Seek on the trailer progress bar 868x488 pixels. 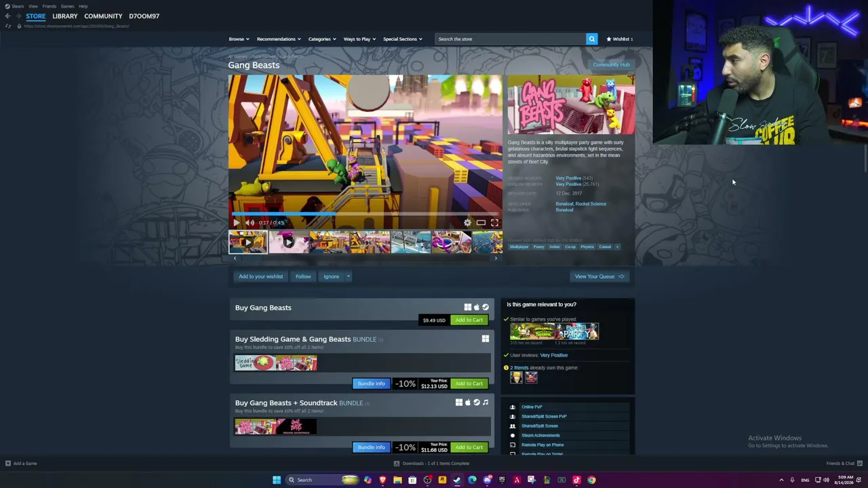coord(365,213)
